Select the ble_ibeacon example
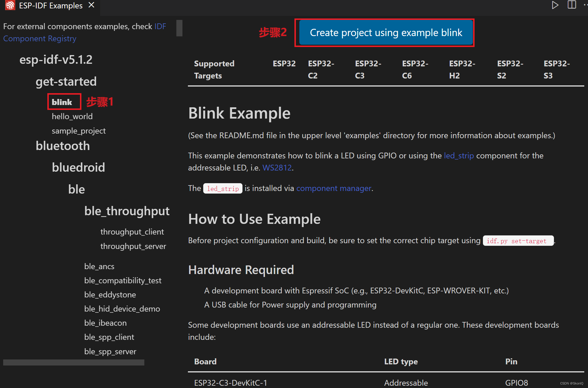The height and width of the screenshot is (388, 588). [x=105, y=323]
